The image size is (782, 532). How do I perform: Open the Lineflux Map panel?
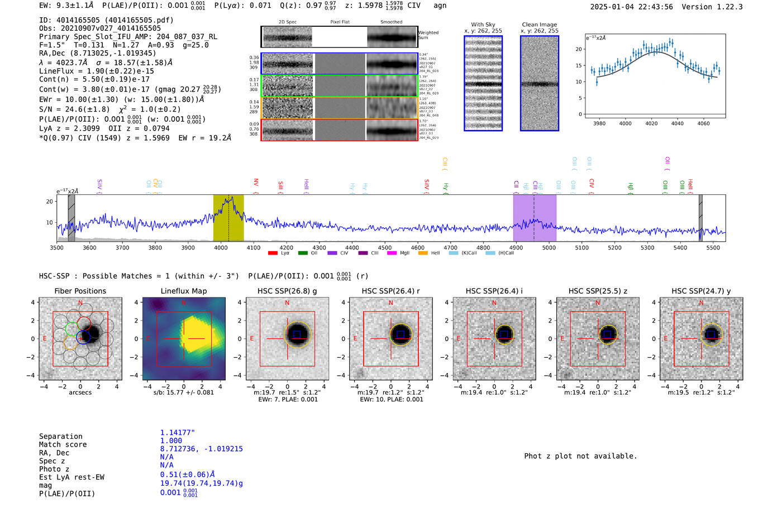(184, 339)
